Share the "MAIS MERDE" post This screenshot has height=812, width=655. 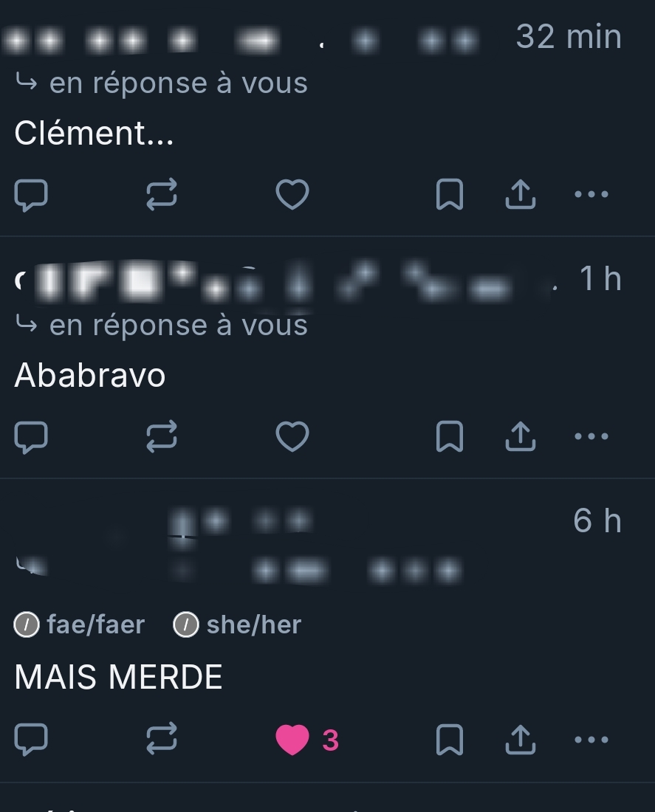[x=521, y=739]
